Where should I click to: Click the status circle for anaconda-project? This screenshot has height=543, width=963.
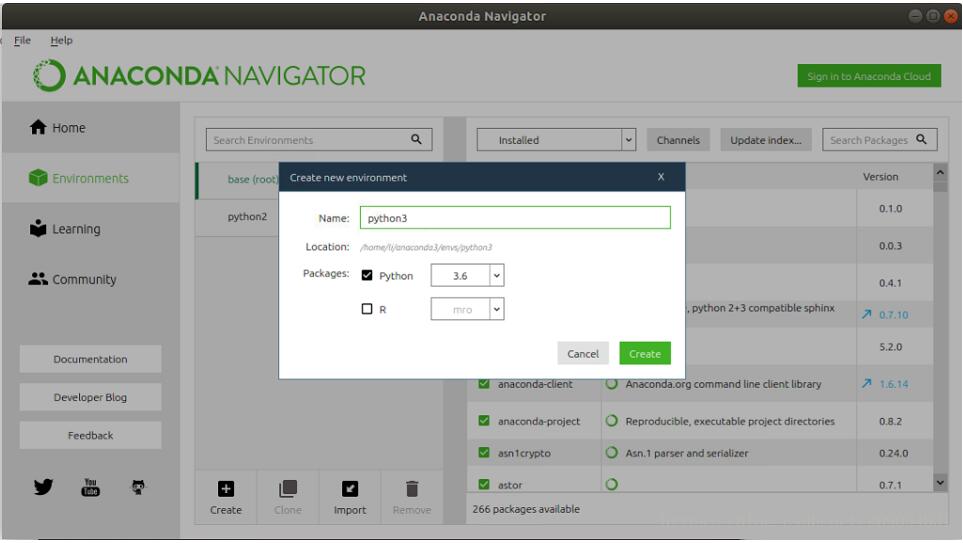coord(612,421)
